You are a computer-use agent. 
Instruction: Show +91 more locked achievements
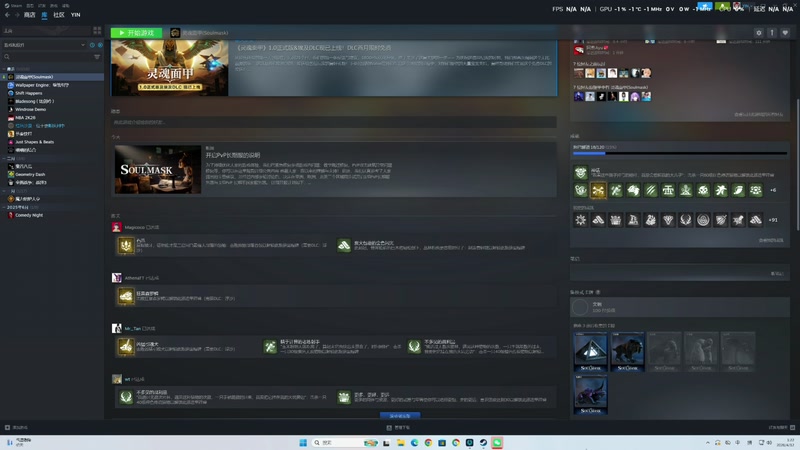pyautogui.click(x=773, y=220)
